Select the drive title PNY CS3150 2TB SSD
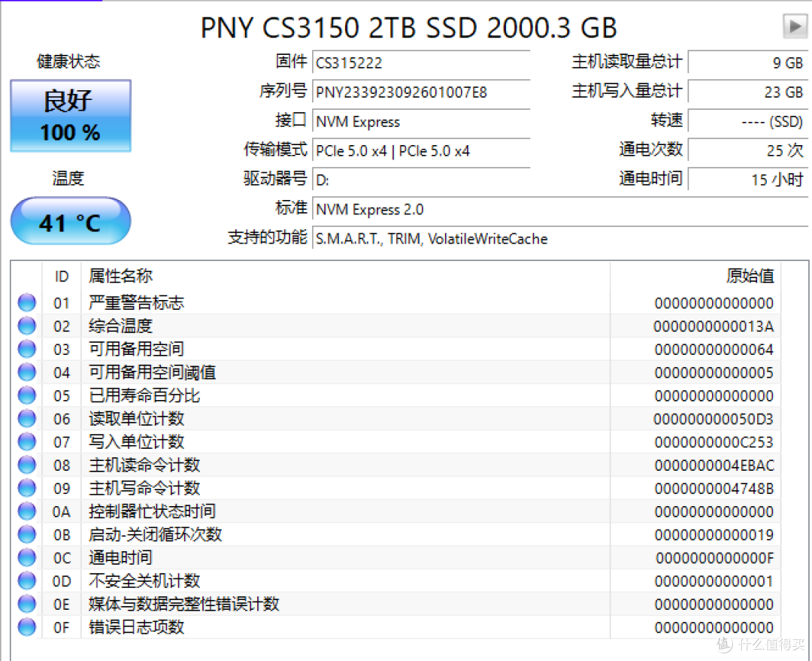 tap(408, 28)
